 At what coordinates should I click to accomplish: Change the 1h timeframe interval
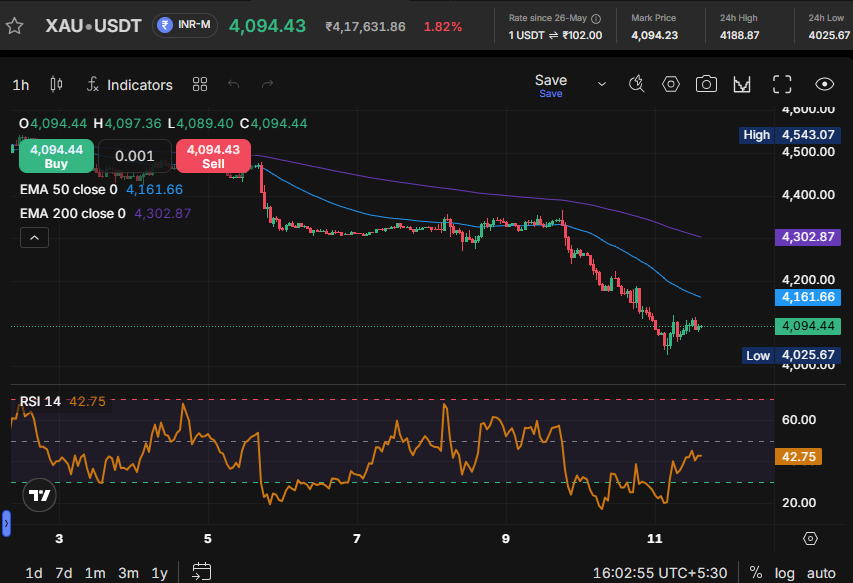coord(21,85)
